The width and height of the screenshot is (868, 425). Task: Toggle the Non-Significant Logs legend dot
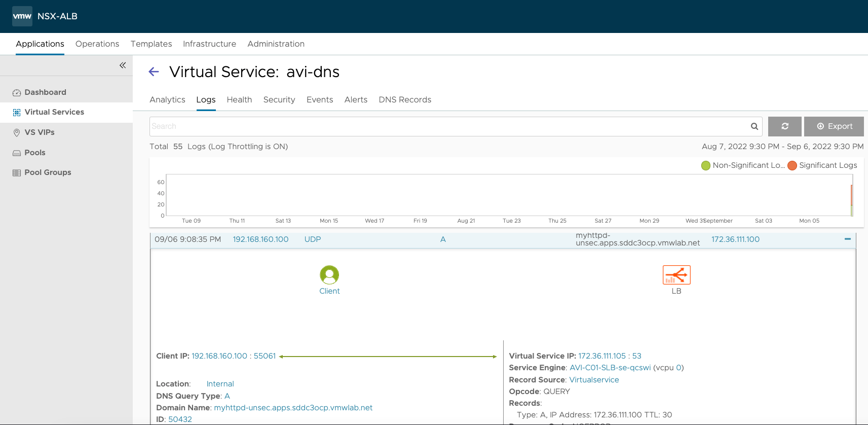click(706, 165)
